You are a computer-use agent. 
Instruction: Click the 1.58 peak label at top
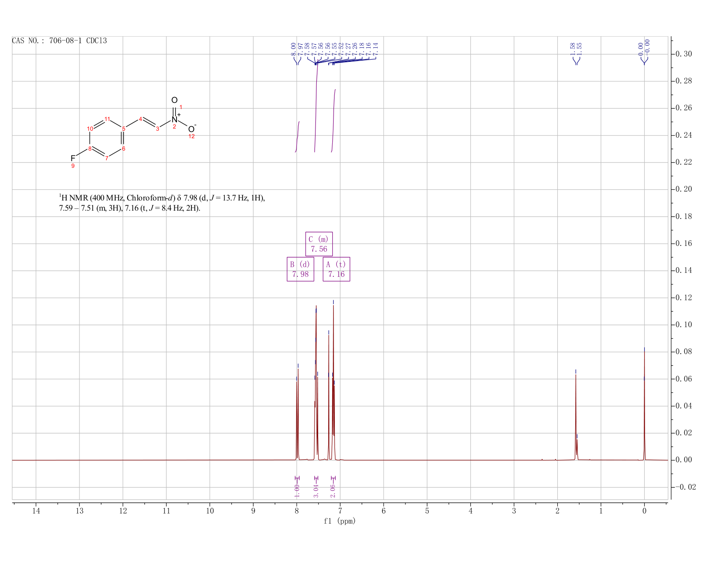(x=573, y=49)
